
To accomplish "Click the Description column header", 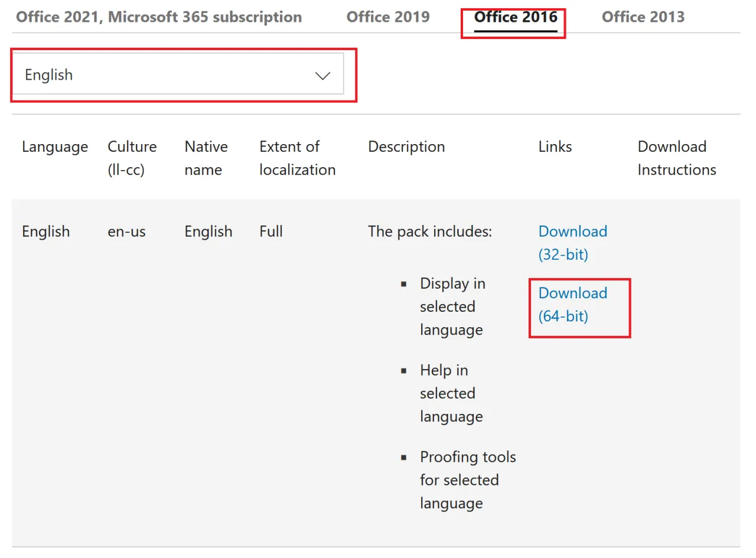I will pos(406,146).
